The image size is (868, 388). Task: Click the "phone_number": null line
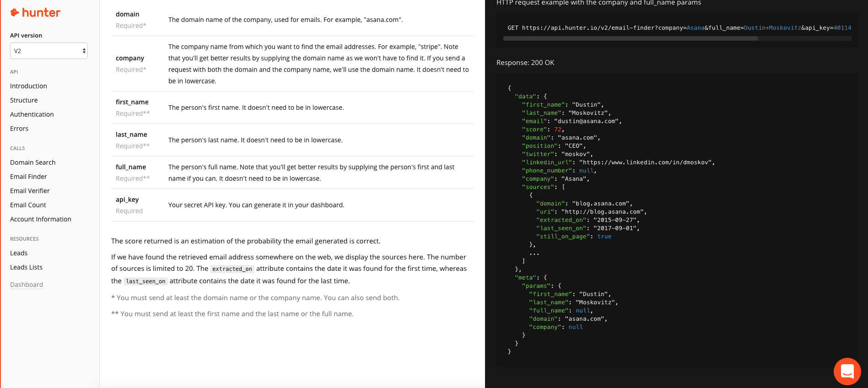pos(559,171)
